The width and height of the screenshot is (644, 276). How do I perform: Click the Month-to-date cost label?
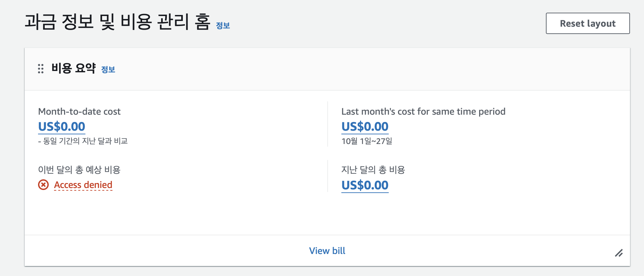click(x=79, y=112)
